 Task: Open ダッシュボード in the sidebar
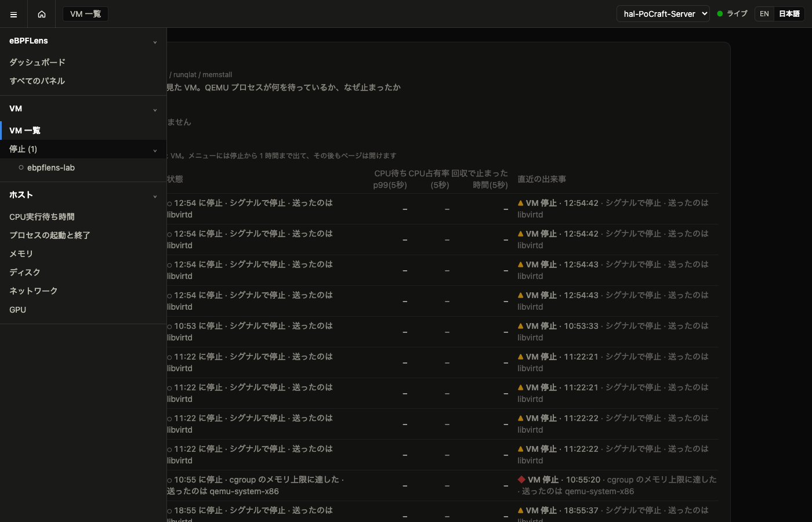(x=37, y=62)
